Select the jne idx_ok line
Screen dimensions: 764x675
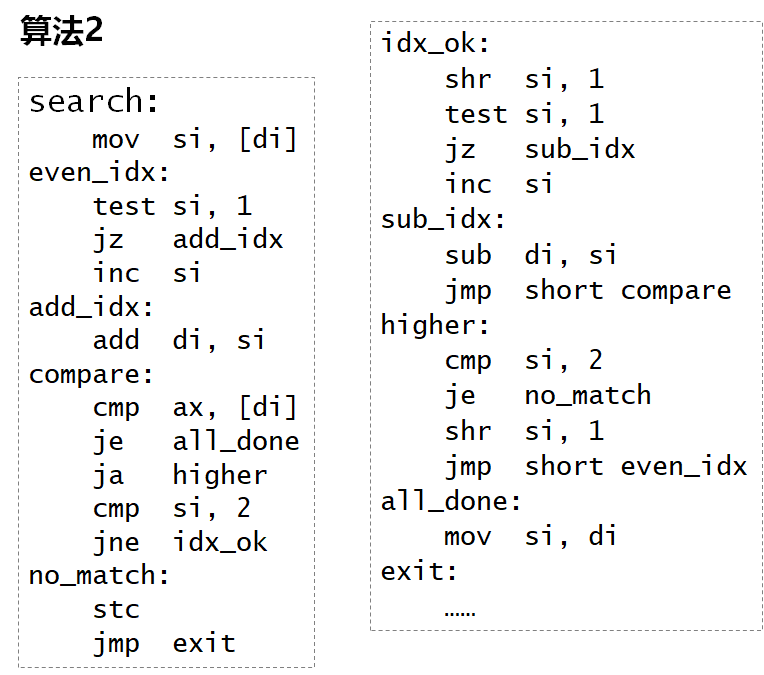click(180, 542)
